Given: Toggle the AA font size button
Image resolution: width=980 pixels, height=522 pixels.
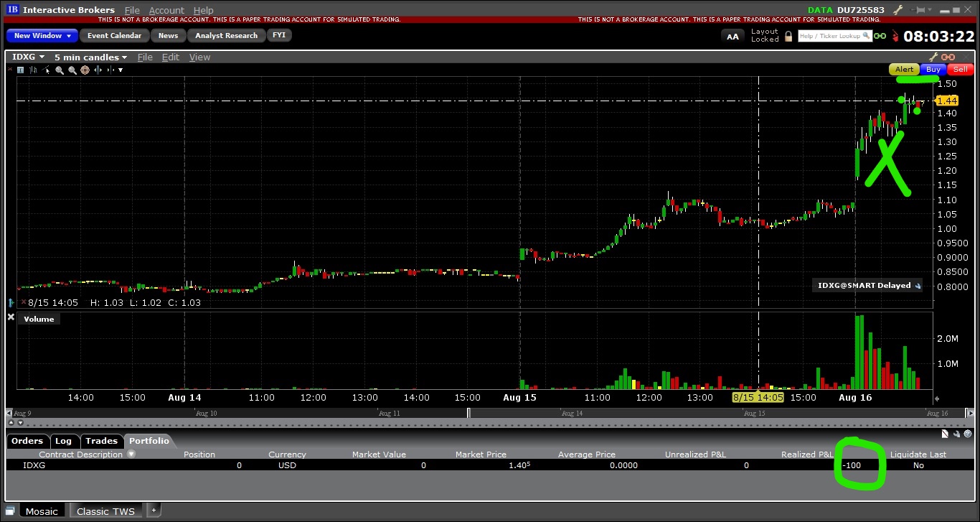Looking at the screenshot, I should pyautogui.click(x=732, y=36).
